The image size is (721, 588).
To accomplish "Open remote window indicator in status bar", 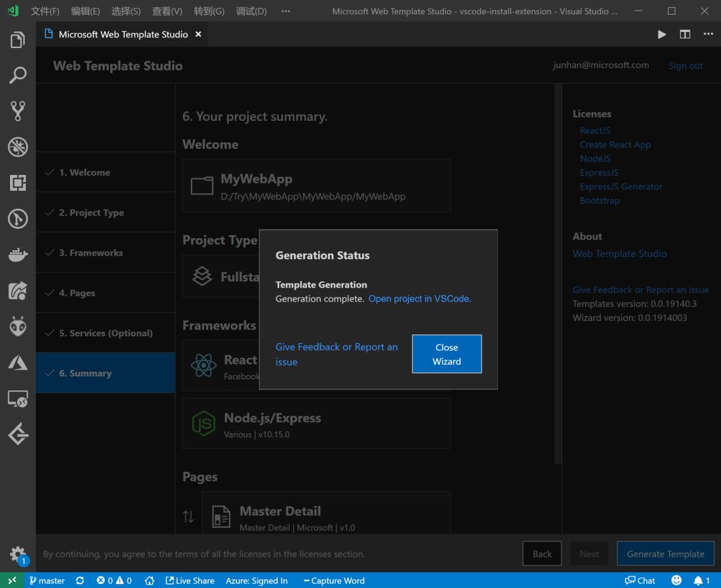I will coord(12,580).
